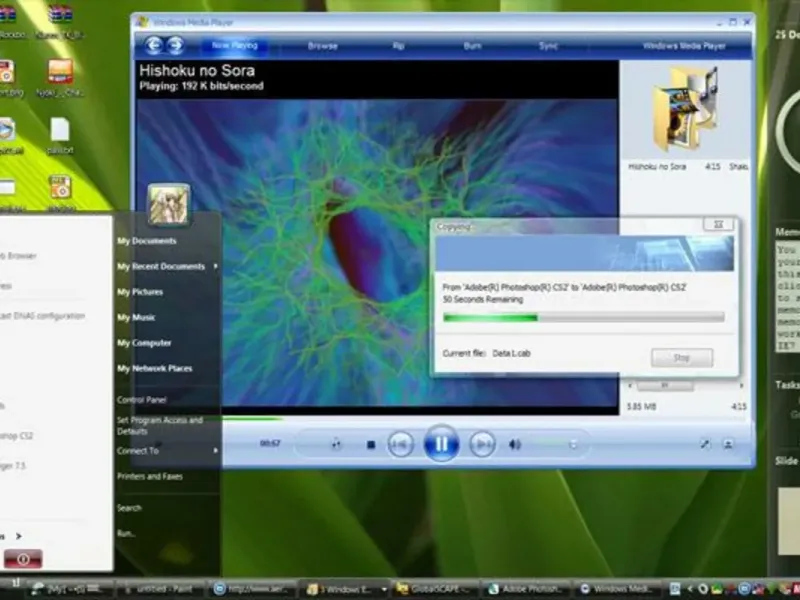The image size is (800, 600).
Task: Open the Browse tab
Action: 322,46
